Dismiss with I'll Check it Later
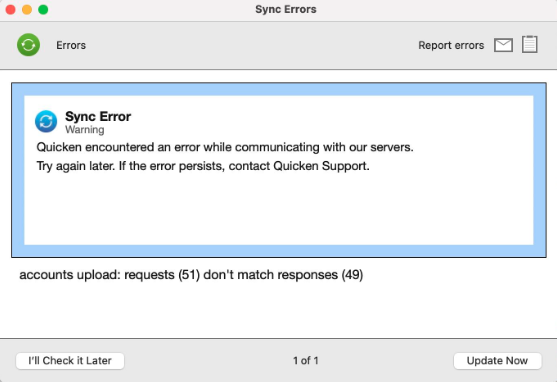 tap(70, 361)
